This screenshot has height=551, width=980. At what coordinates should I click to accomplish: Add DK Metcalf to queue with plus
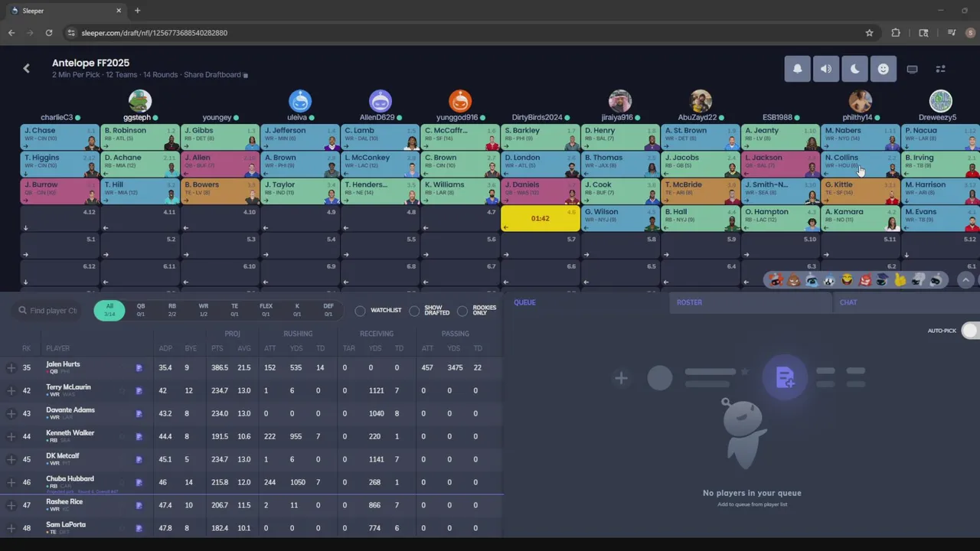click(x=11, y=460)
